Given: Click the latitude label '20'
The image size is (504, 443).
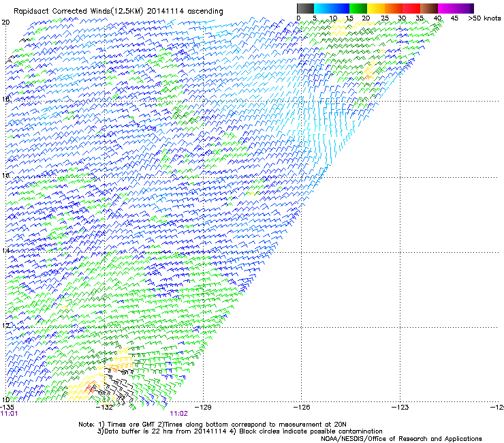Looking at the screenshot, I should click(5, 22).
